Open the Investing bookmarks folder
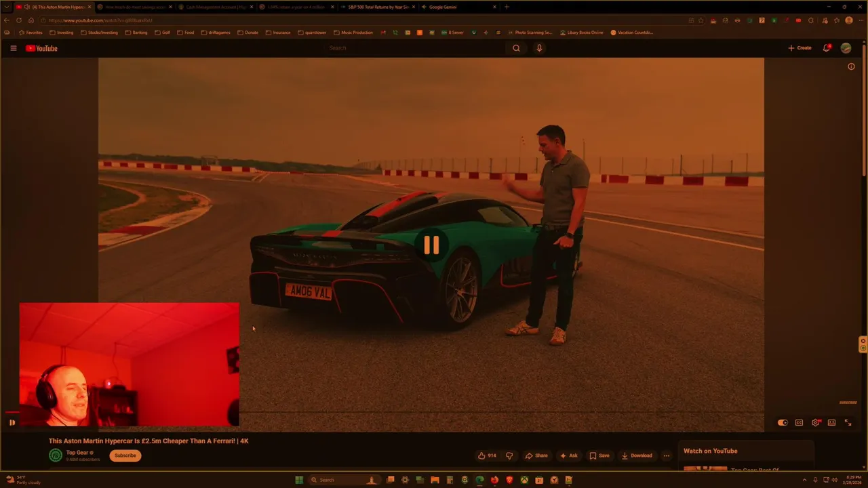The width and height of the screenshot is (868, 488). [x=62, y=33]
